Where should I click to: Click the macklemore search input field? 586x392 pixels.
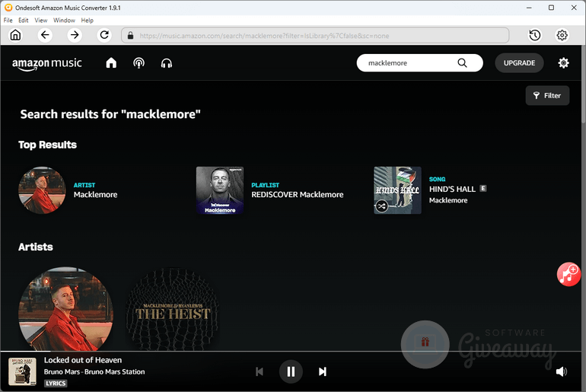coord(411,62)
